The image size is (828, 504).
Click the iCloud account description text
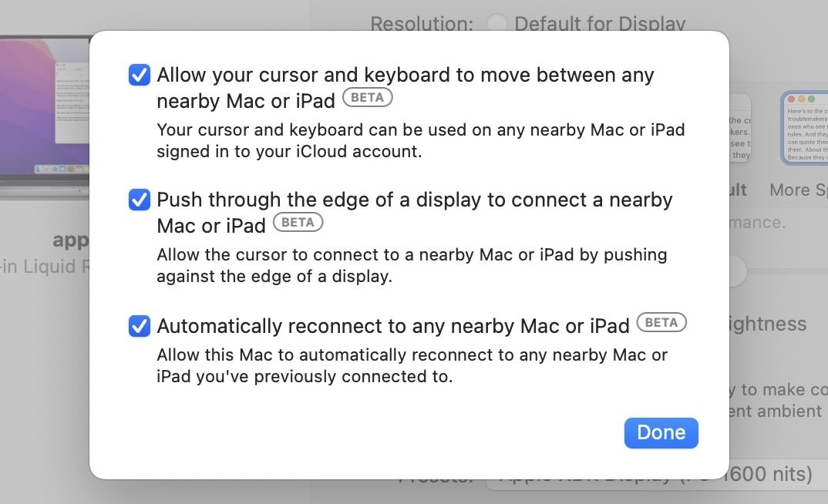coord(420,140)
